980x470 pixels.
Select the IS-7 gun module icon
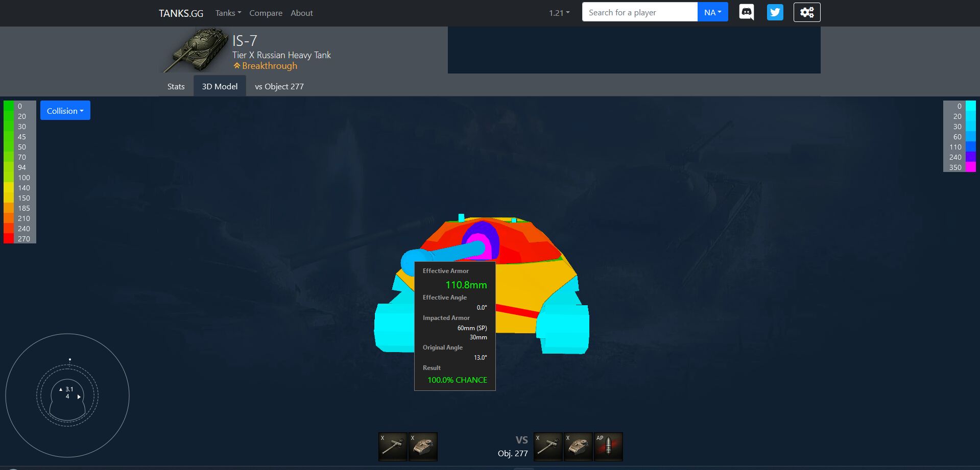point(393,447)
